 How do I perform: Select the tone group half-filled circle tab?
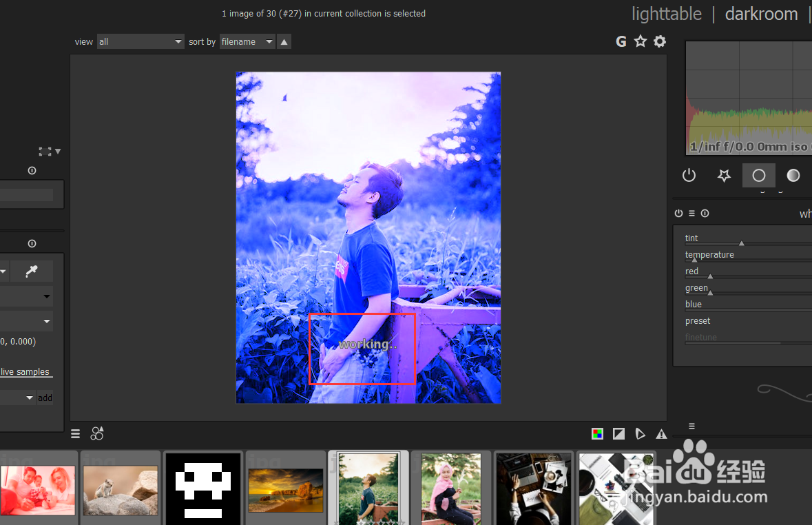(793, 175)
